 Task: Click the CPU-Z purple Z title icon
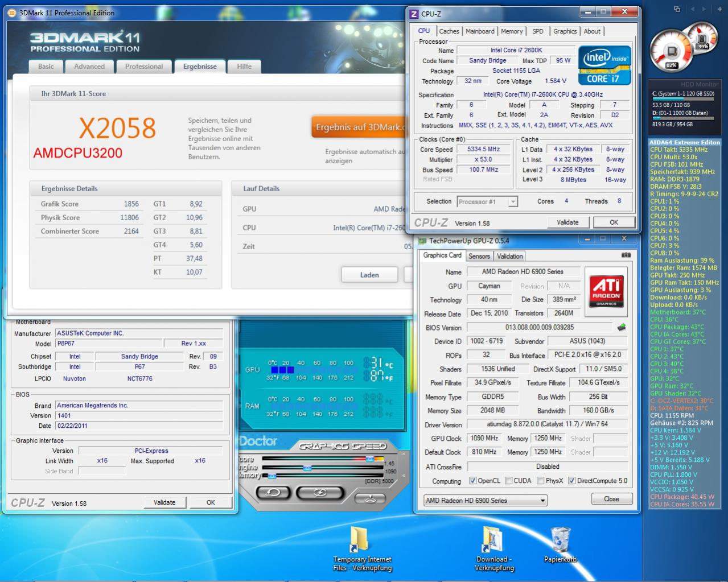(414, 14)
